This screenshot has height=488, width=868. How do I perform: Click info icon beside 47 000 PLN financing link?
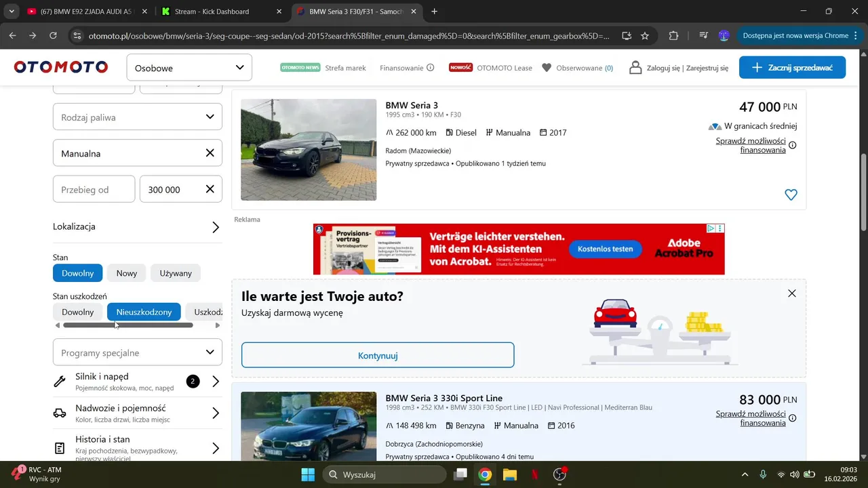(793, 145)
